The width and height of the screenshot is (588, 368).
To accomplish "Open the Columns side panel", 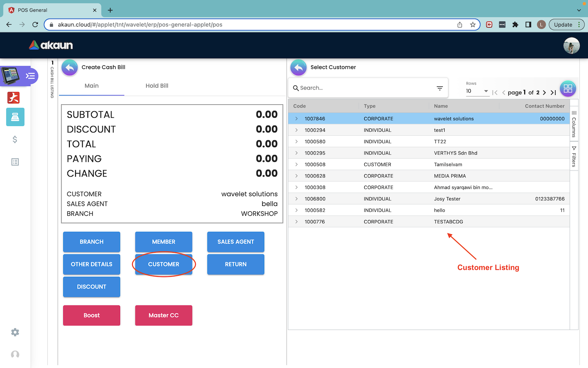I will click(574, 124).
